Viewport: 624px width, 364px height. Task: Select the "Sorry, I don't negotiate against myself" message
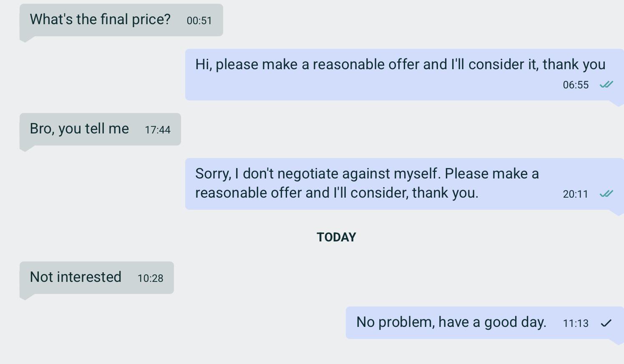tap(367, 183)
